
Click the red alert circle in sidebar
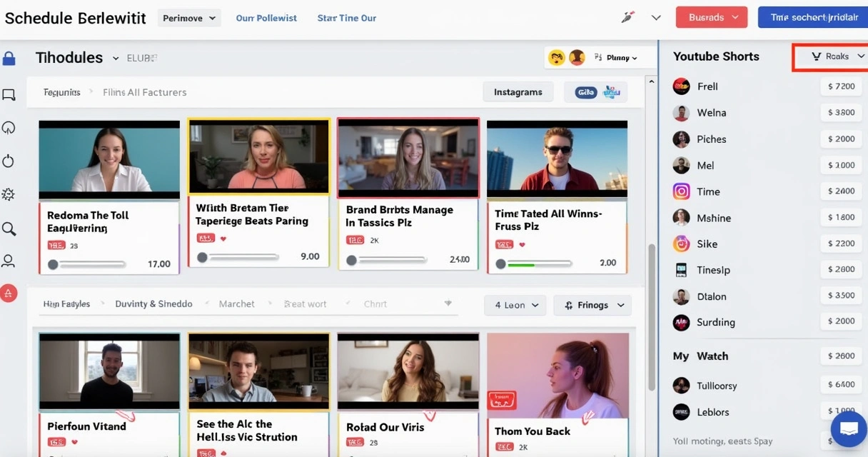tap(9, 293)
